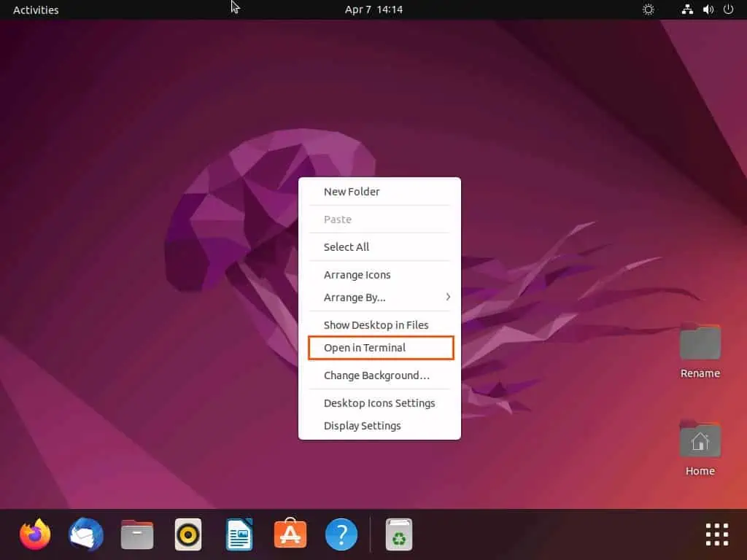The width and height of the screenshot is (747, 560).
Task: Open the Files manager dock icon
Action: click(x=136, y=534)
